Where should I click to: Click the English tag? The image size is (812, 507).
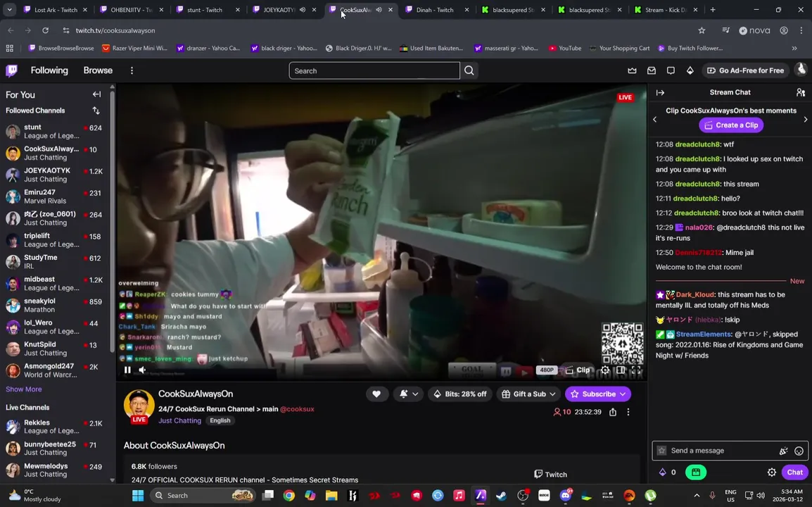(x=220, y=420)
